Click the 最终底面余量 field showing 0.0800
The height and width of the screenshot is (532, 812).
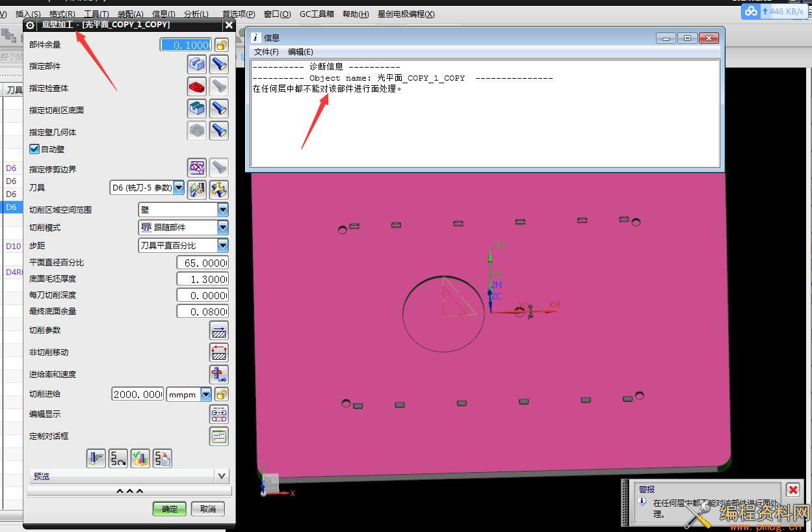pyautogui.click(x=202, y=312)
